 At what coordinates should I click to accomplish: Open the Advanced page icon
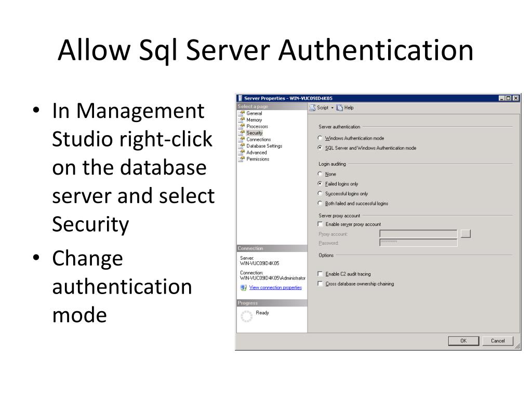point(242,152)
